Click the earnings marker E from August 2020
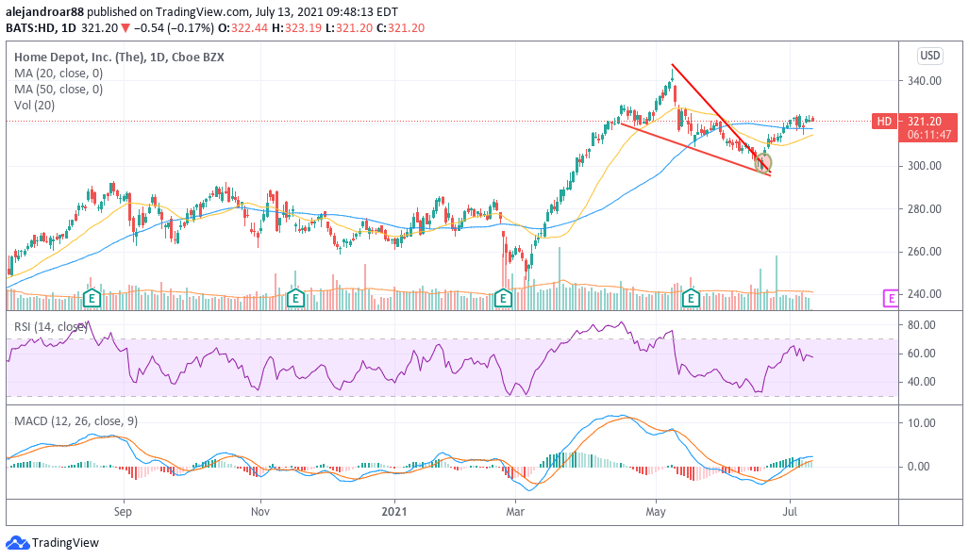Viewport: 969px width, 560px height. pos(92,299)
